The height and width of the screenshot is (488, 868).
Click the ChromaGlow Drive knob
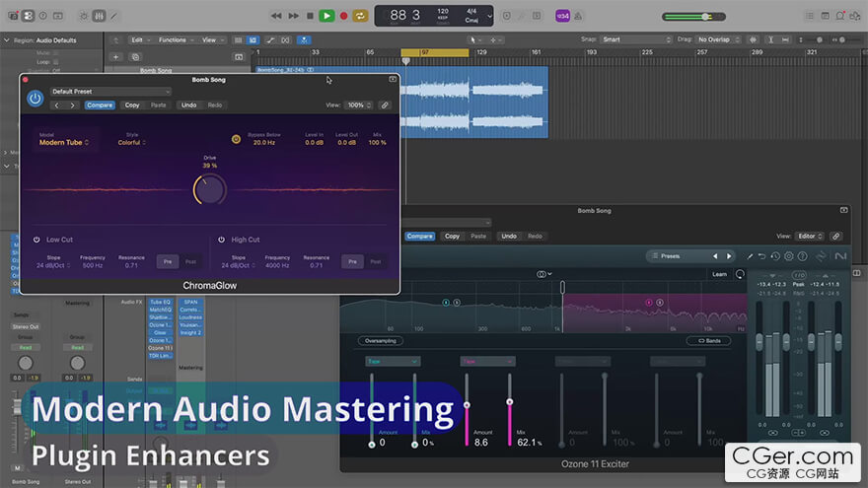coord(210,189)
